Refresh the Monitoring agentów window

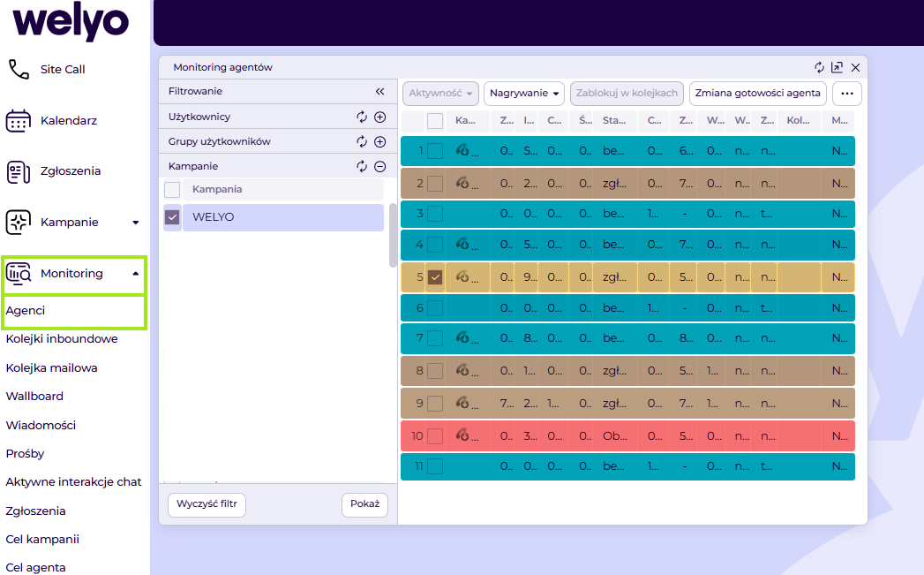click(x=819, y=67)
